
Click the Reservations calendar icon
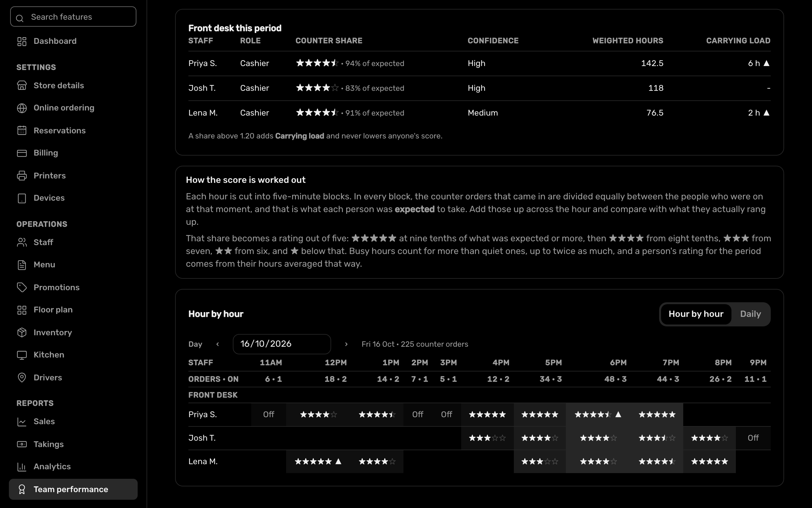coord(22,131)
